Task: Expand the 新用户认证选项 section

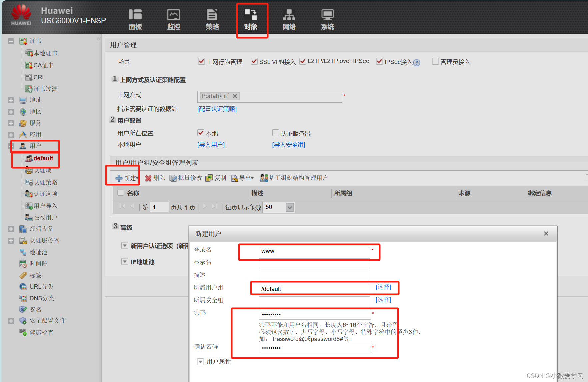Action: [125, 246]
